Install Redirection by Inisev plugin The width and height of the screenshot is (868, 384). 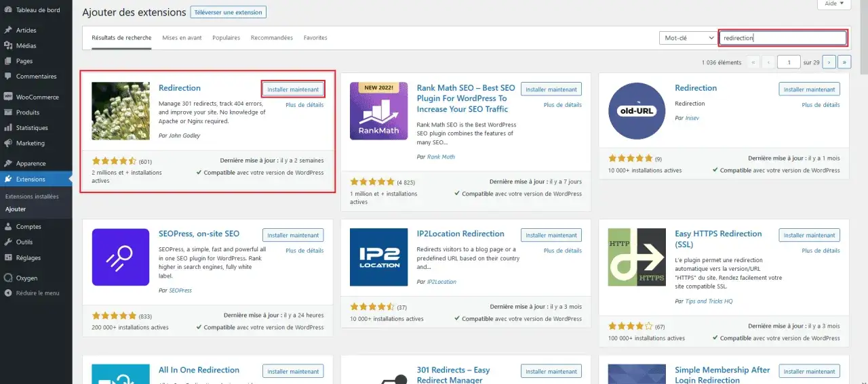tap(810, 89)
